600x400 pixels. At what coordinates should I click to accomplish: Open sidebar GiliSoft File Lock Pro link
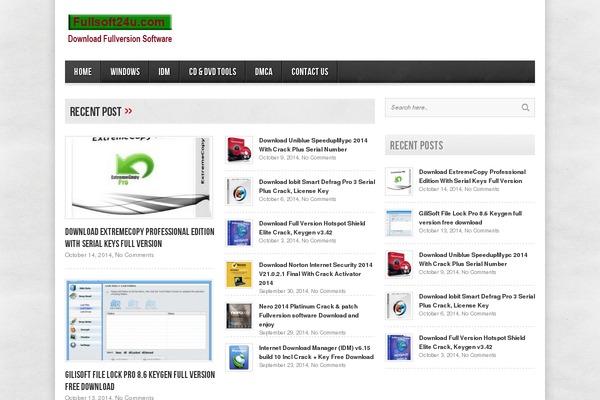[x=470, y=218]
